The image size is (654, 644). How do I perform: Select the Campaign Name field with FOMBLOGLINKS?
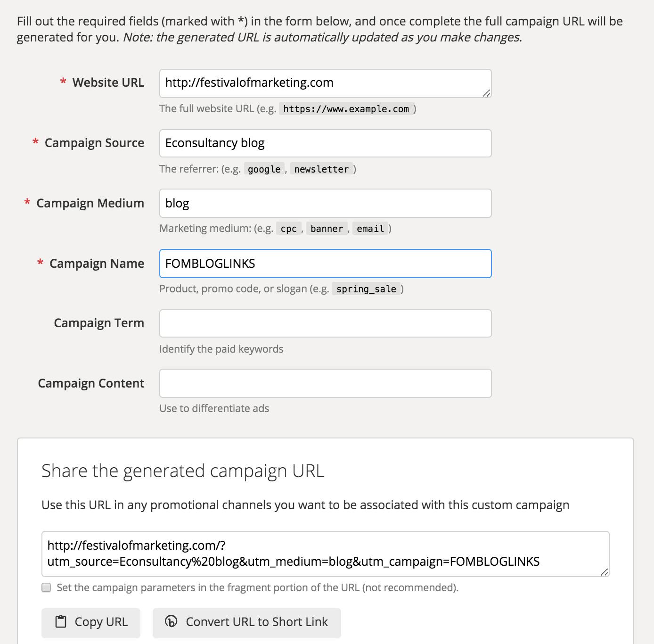[325, 264]
